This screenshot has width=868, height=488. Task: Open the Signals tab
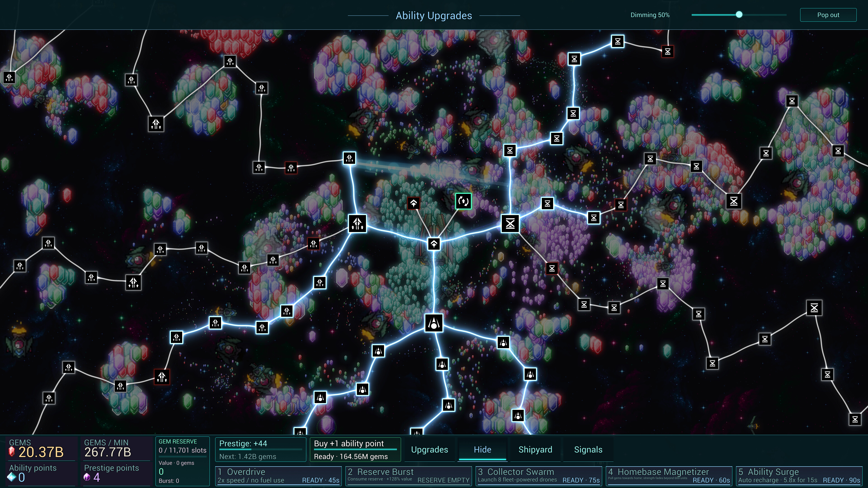click(588, 450)
